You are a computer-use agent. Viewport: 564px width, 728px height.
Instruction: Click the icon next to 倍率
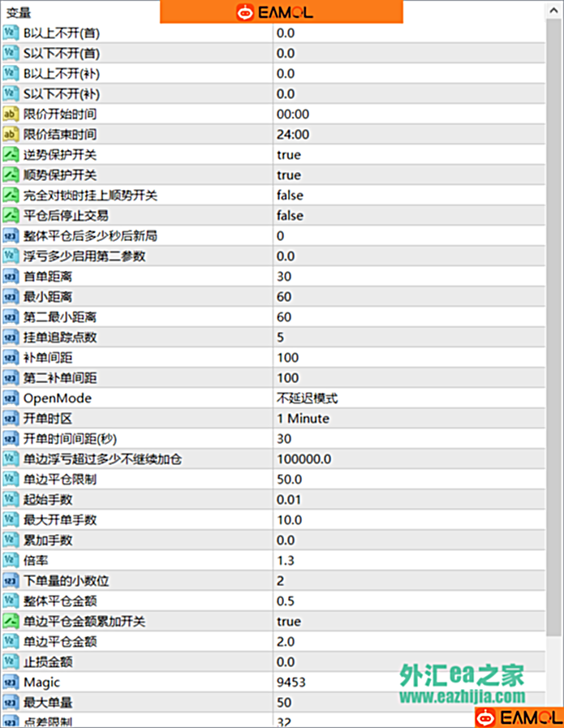coord(11,561)
